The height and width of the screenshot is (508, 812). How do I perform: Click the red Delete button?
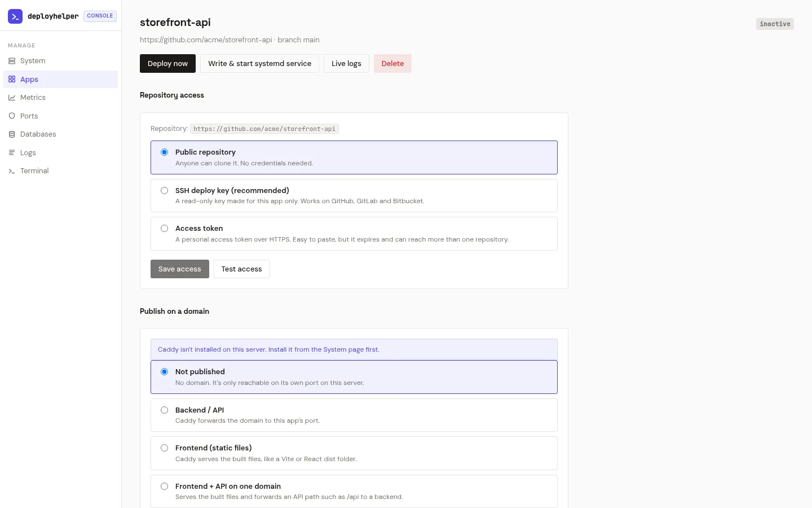(392, 64)
